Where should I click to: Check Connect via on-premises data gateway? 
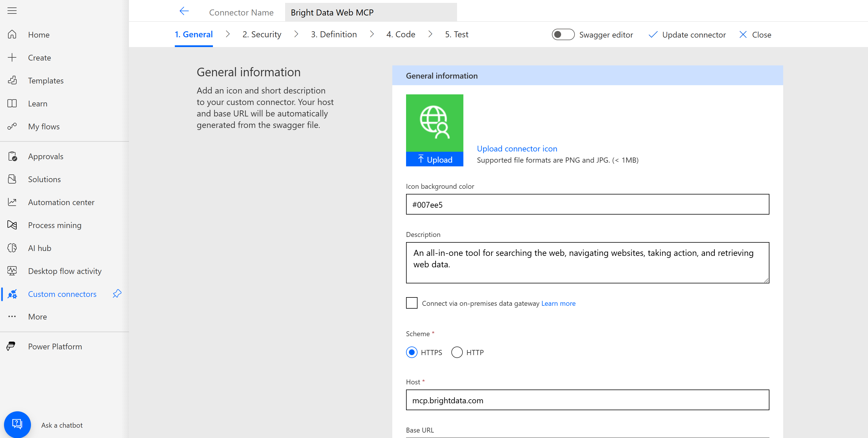412,303
